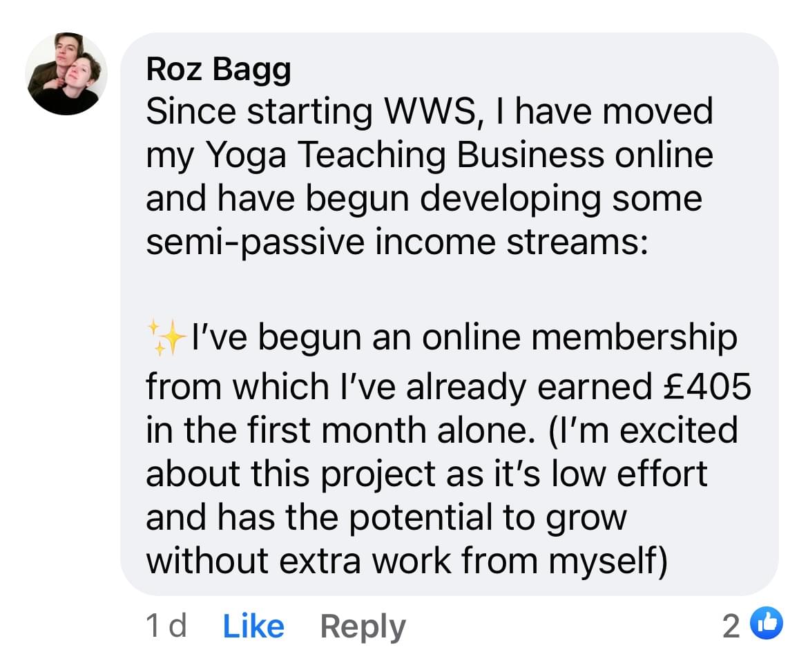View the reaction count of 2
The width and height of the screenshot is (808, 672).
(x=731, y=626)
